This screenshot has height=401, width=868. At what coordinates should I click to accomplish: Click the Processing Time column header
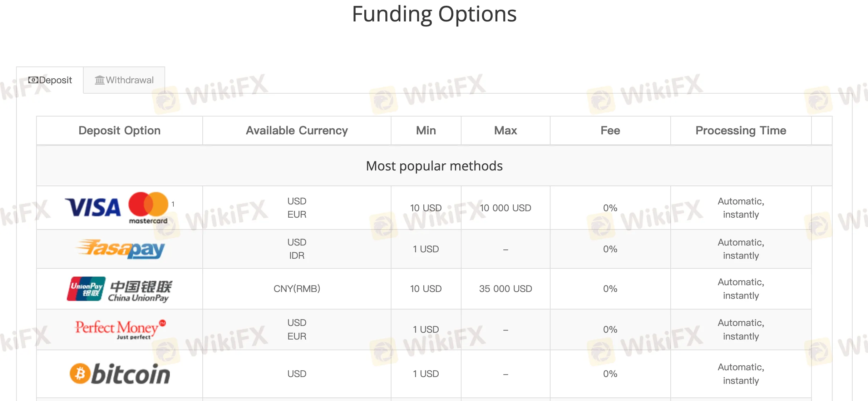coord(741,130)
